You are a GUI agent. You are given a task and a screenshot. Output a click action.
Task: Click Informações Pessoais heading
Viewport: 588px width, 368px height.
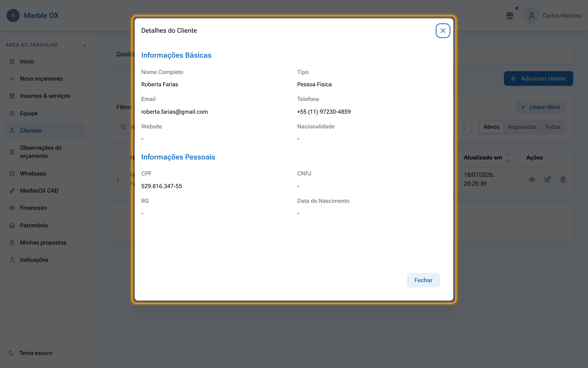[x=178, y=157]
